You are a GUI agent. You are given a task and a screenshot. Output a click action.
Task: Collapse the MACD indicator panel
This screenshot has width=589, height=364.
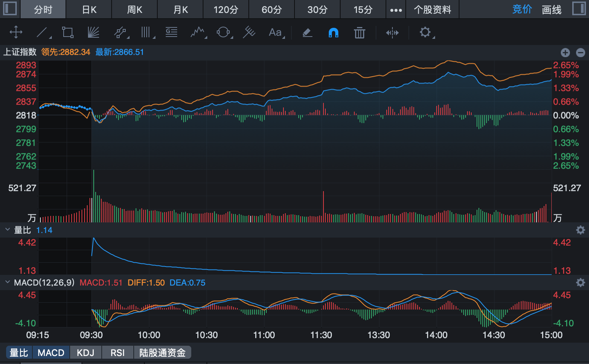(x=8, y=282)
